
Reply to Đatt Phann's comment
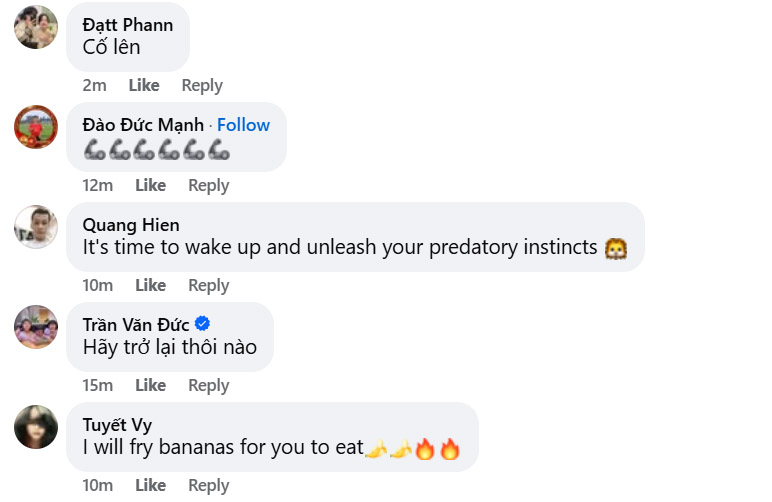[202, 86]
